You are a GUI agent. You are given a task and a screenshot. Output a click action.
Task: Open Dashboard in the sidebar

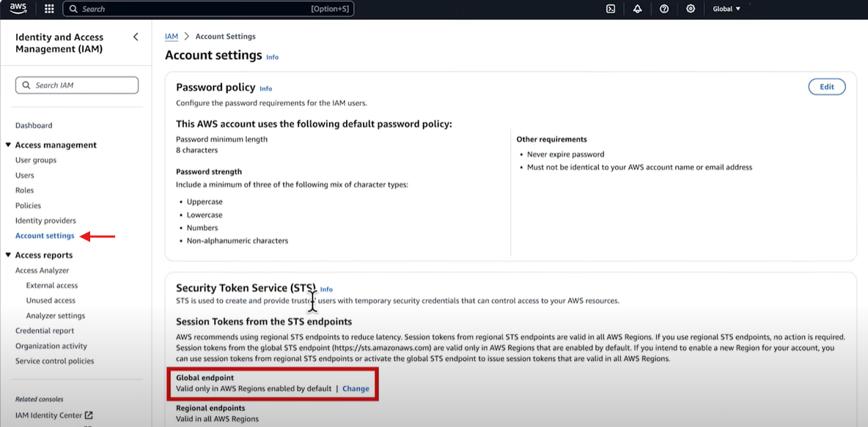click(x=34, y=125)
